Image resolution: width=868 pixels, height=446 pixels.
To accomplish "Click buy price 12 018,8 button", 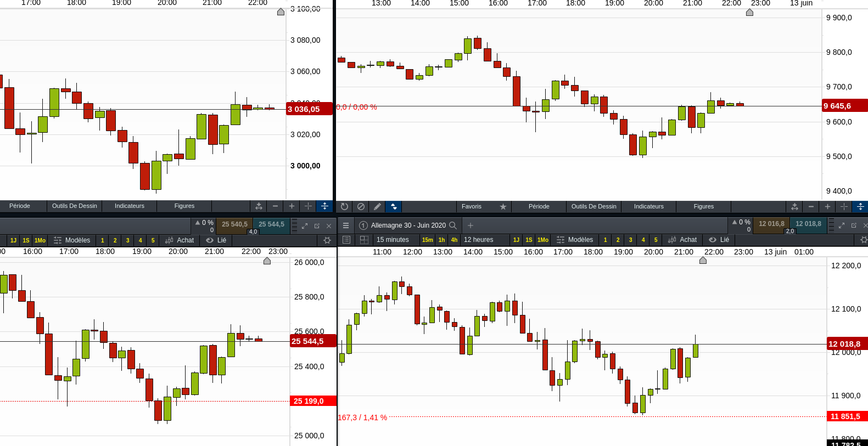I will coord(808,224).
